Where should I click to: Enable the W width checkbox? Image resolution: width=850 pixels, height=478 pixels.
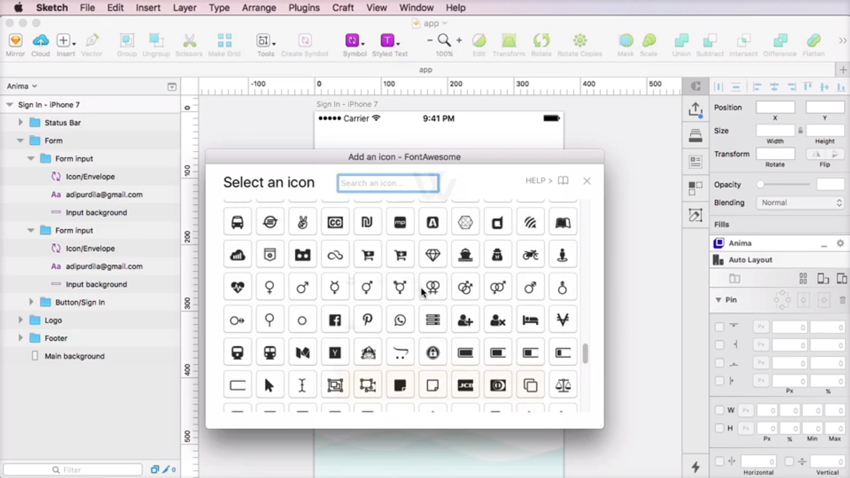coord(719,410)
